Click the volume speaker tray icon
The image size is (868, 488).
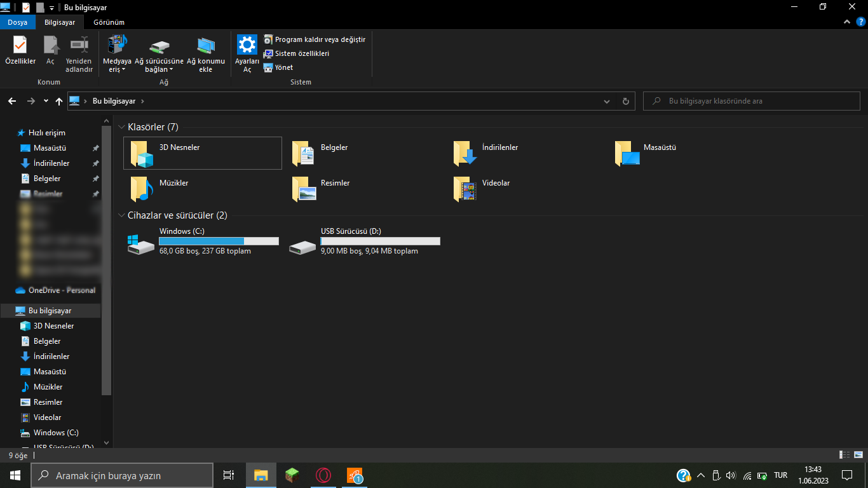point(731,475)
